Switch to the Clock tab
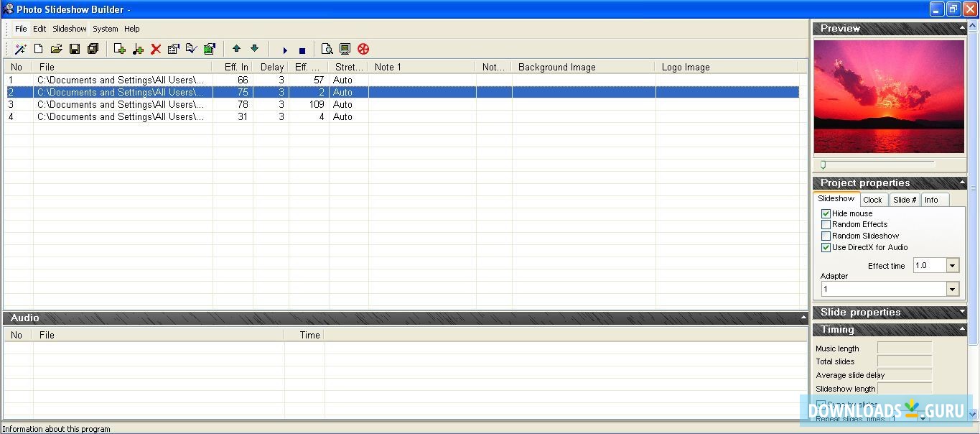980x434 pixels. coord(873,200)
